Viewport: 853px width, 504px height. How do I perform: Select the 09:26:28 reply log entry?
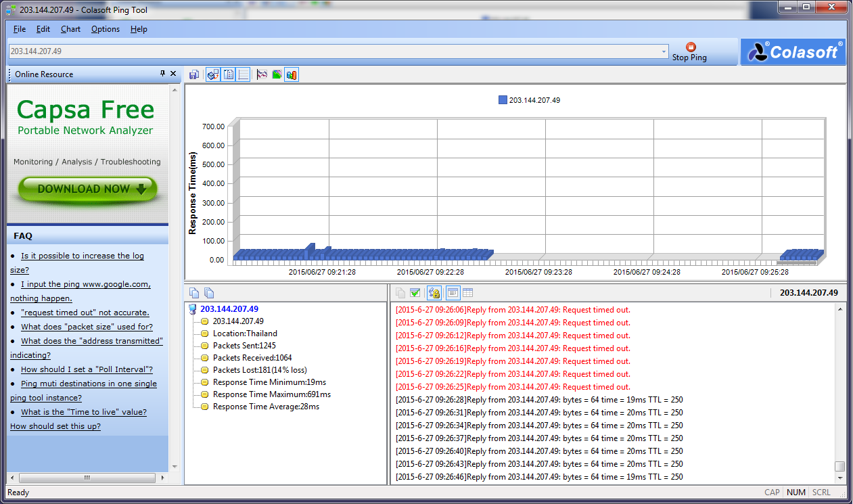click(x=539, y=400)
